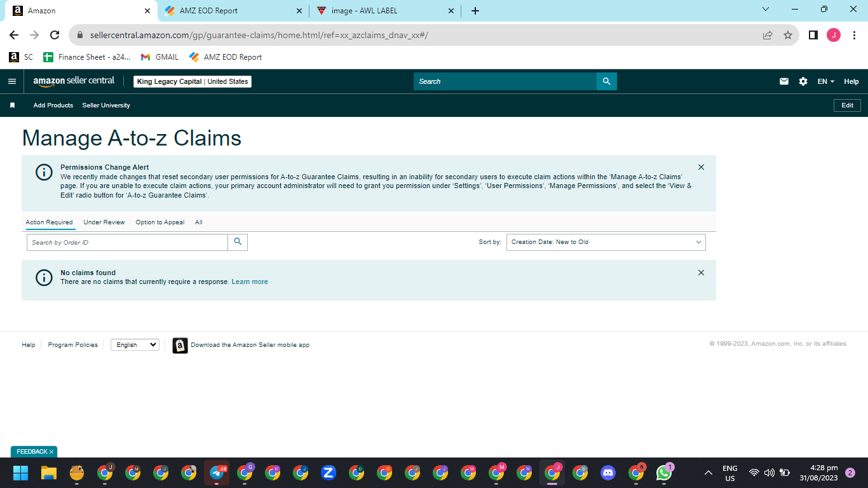This screenshot has width=868, height=488.
Task: Open the taskbar clock and date
Action: coord(819,473)
